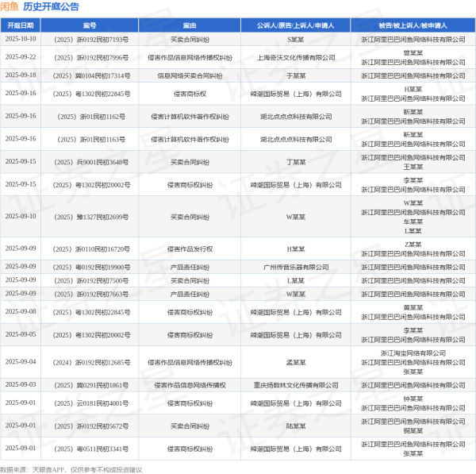Select plaintiff 重庆扬数林文化传播有限公司
This screenshot has height=474, width=476.
296,385
